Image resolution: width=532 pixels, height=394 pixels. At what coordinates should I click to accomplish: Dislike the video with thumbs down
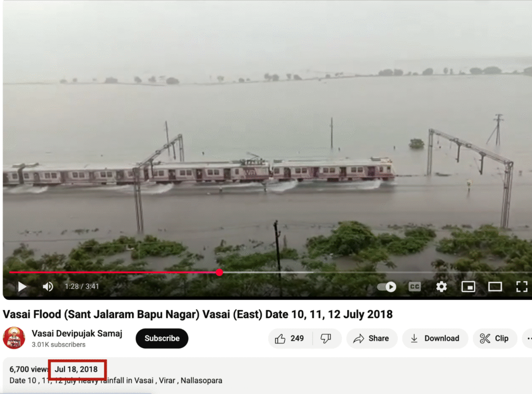point(326,338)
